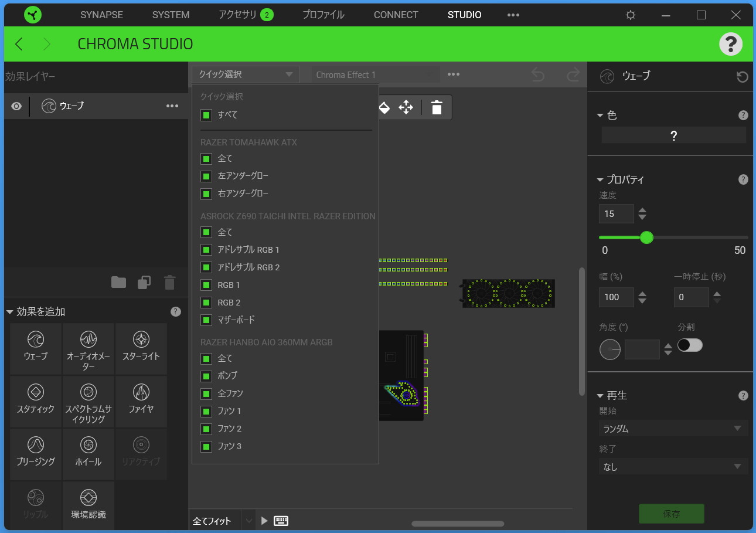Viewport: 756px width, 533px height.
Task: Open the SYNAPSE tab
Action: tap(101, 15)
